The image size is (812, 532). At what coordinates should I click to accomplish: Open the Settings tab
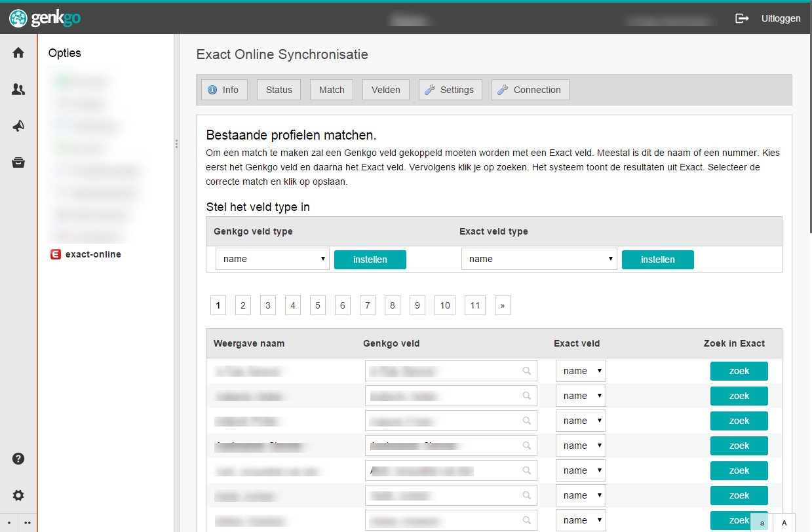point(450,90)
